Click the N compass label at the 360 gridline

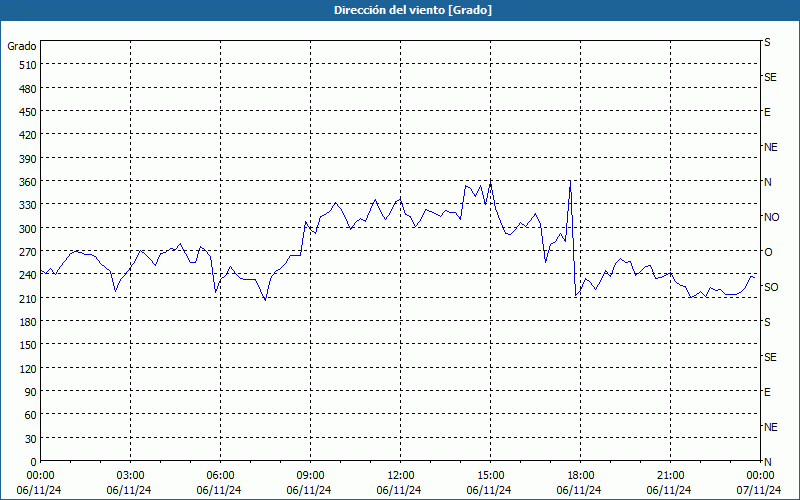pyautogui.click(x=767, y=182)
